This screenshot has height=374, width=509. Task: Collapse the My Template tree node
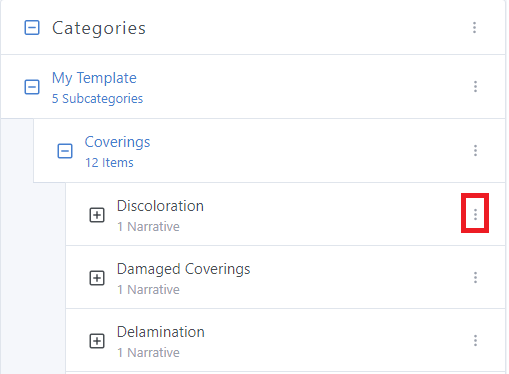(x=32, y=87)
